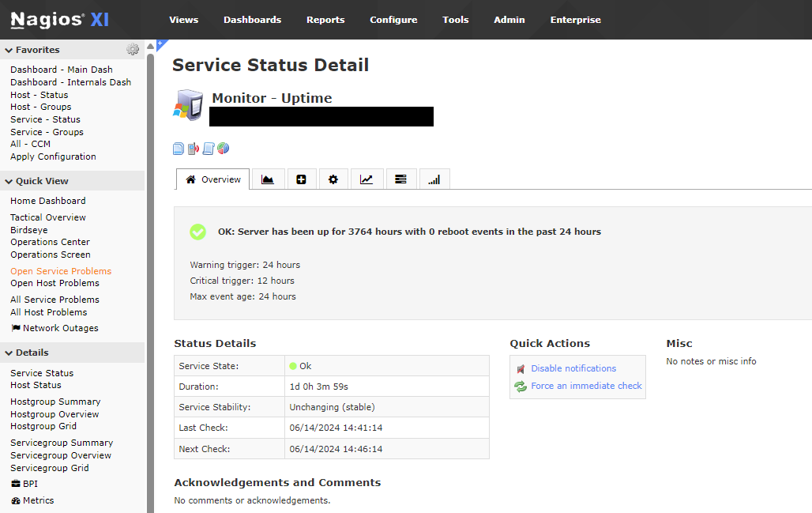812x513 pixels.
Task: Click the blue plus corner icon
Action: (x=161, y=44)
